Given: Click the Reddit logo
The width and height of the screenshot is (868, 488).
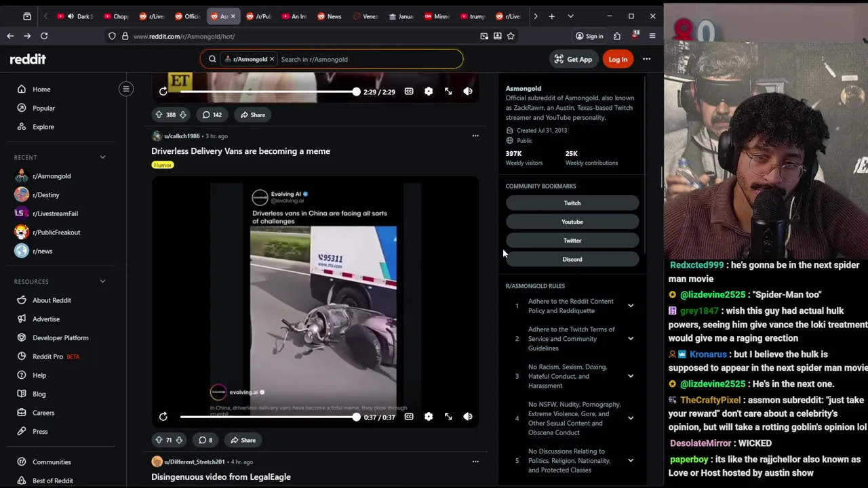Looking at the screenshot, I should [x=28, y=59].
